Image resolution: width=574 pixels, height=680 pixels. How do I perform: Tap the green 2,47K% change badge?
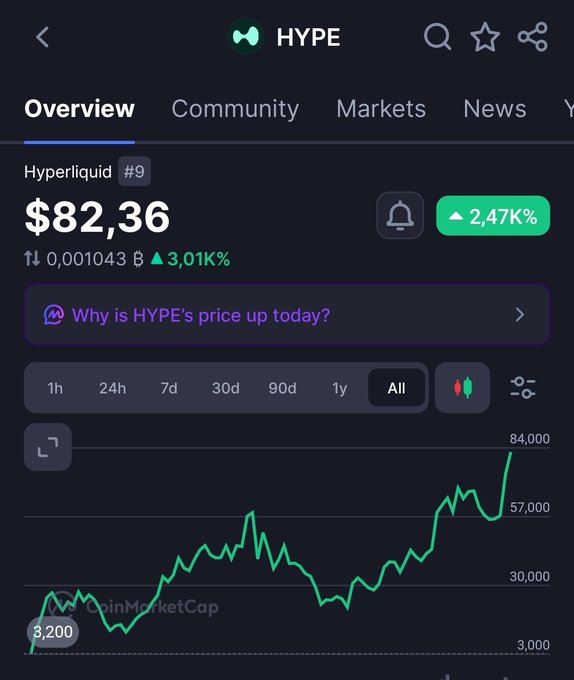pos(493,216)
